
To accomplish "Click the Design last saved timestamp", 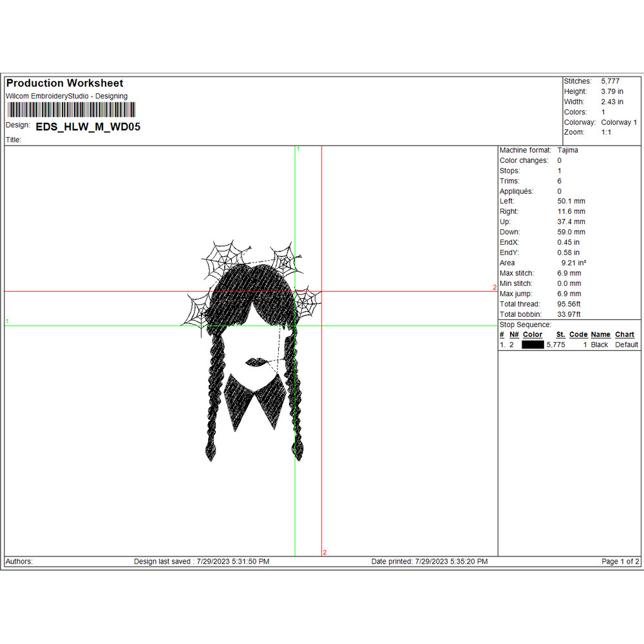I will (202, 562).
